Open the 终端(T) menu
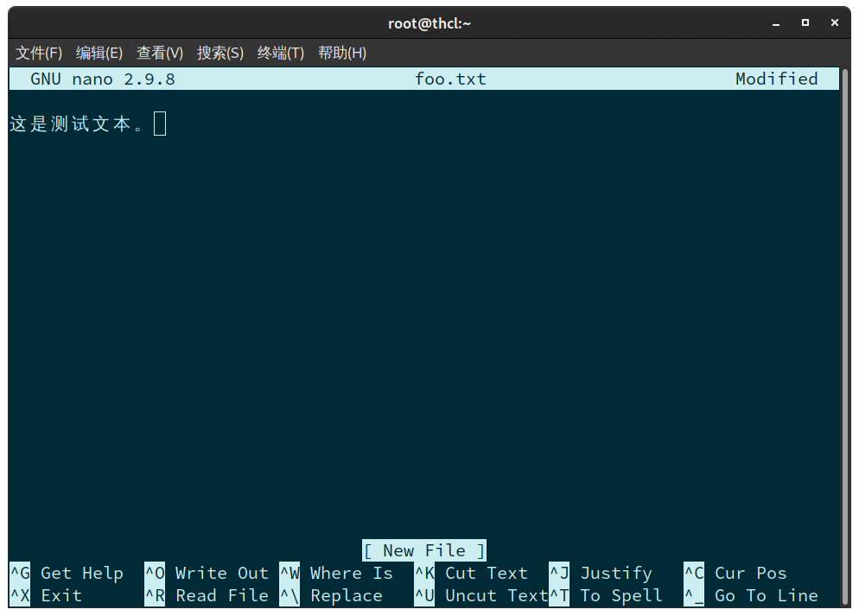Image resolution: width=859 pixels, height=616 pixels. tap(281, 53)
